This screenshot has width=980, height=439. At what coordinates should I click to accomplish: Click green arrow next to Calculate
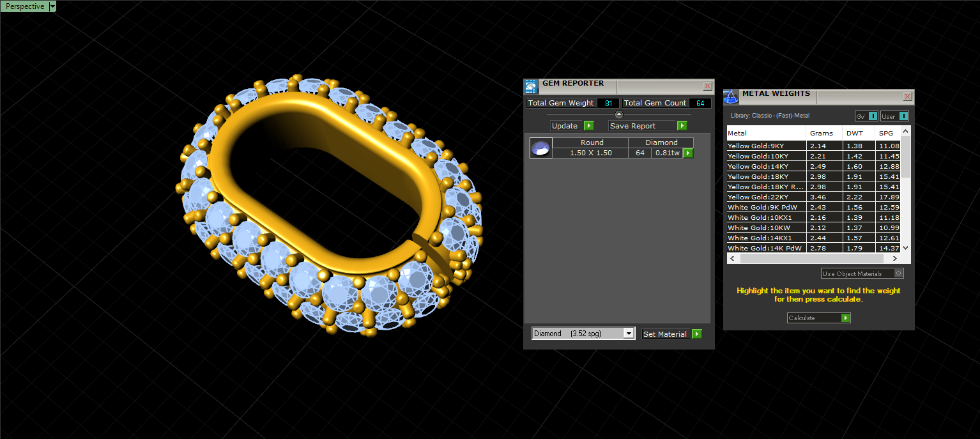click(x=846, y=318)
